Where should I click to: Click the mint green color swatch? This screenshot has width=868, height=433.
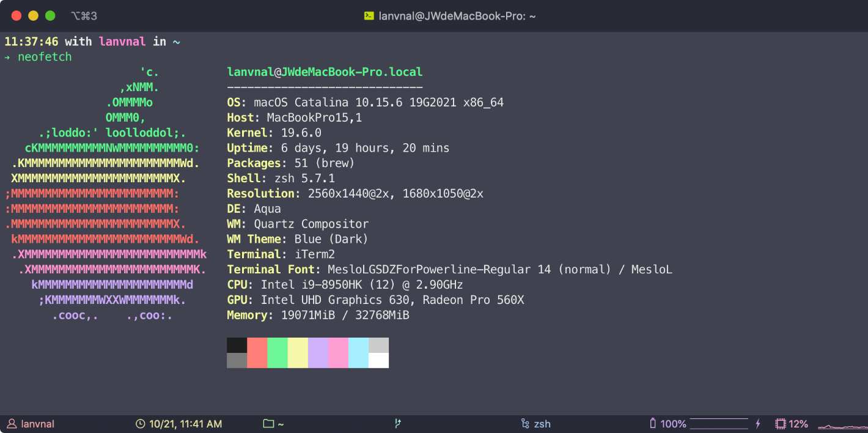coord(278,353)
